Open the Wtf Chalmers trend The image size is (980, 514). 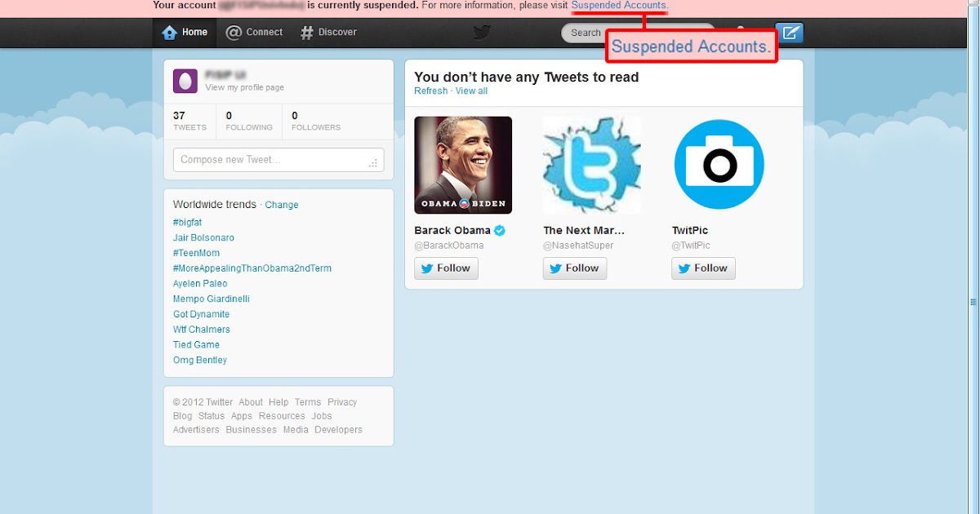(202, 330)
